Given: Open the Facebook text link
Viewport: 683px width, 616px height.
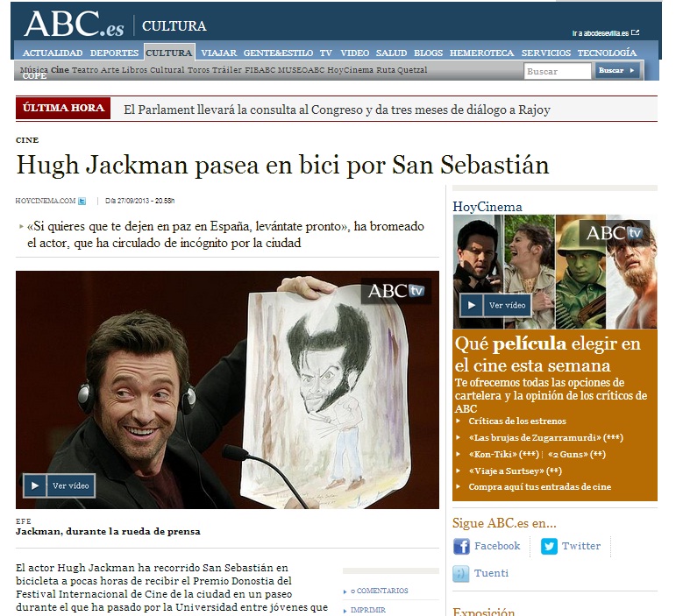Looking at the screenshot, I should [497, 546].
